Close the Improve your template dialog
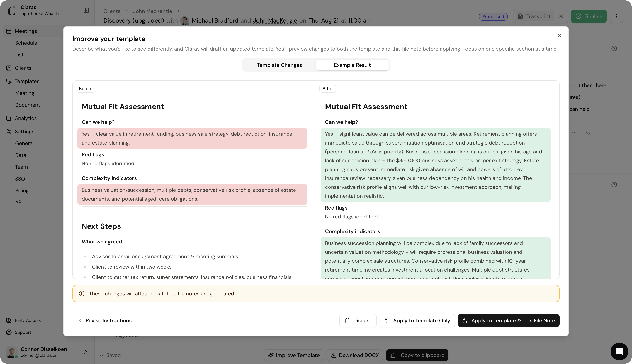The height and width of the screenshot is (364, 632). 559,35
